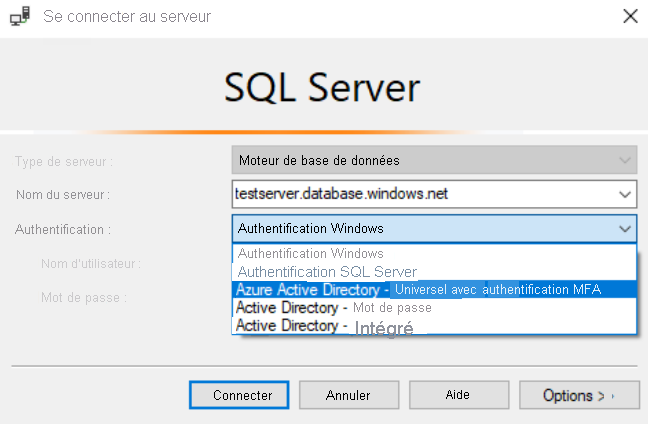Collapse the Authentification dropdown arrow
Viewport: 648px width, 424px height.
(x=625, y=228)
